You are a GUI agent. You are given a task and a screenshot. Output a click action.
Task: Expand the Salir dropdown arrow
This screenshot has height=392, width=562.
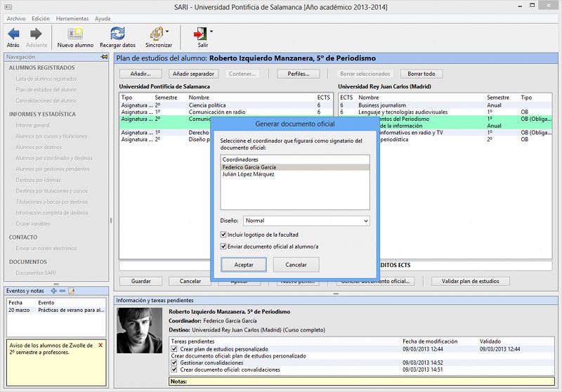coord(211,32)
